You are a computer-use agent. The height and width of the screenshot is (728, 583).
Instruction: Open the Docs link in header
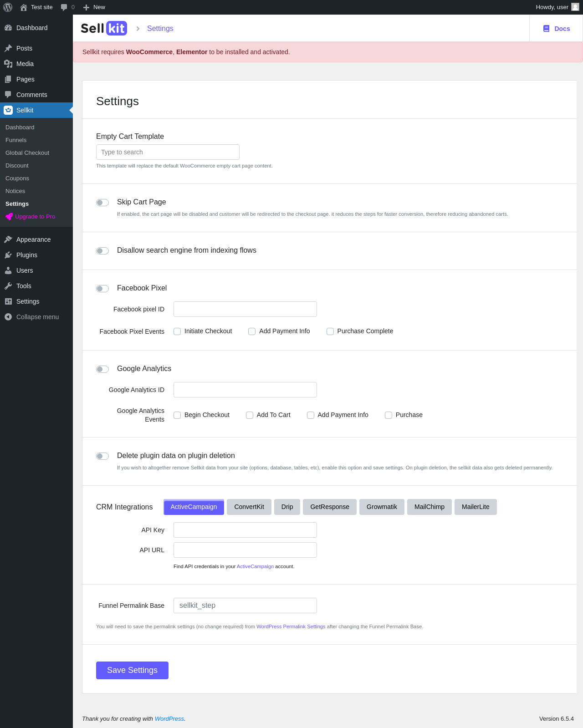[x=556, y=29]
